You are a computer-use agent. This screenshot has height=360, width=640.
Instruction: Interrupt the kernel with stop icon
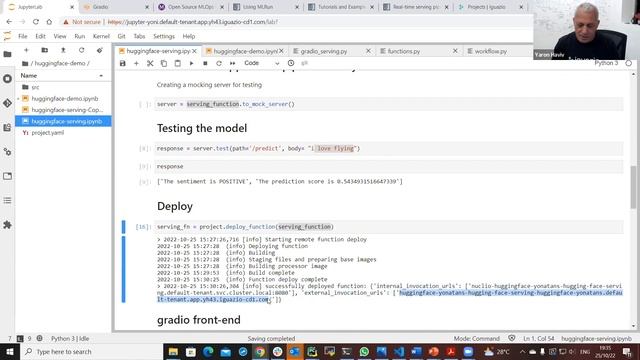pyautogui.click(x=205, y=63)
